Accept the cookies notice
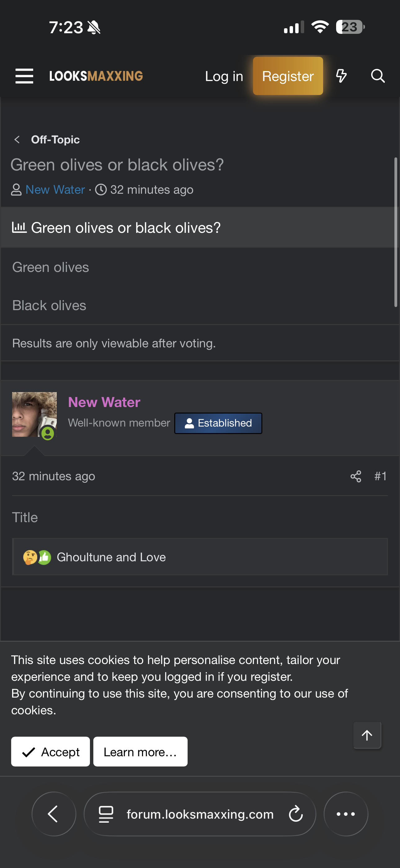The image size is (400, 868). coord(51,752)
